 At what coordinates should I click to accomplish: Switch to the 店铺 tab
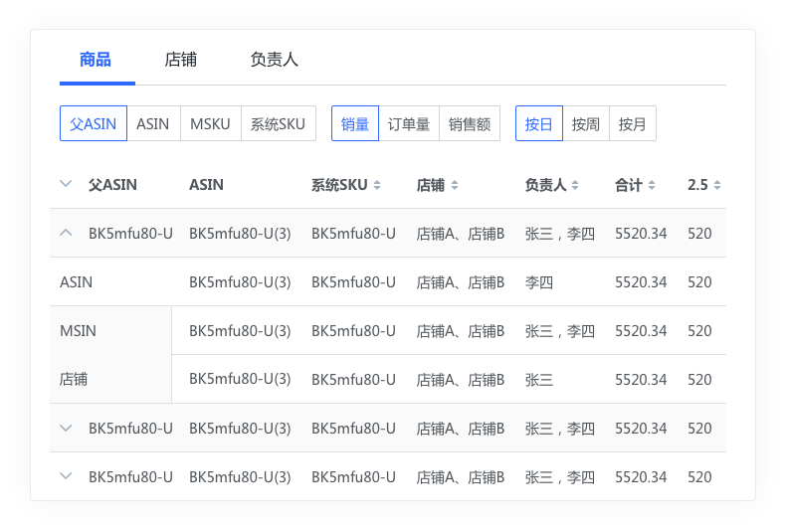[180, 60]
